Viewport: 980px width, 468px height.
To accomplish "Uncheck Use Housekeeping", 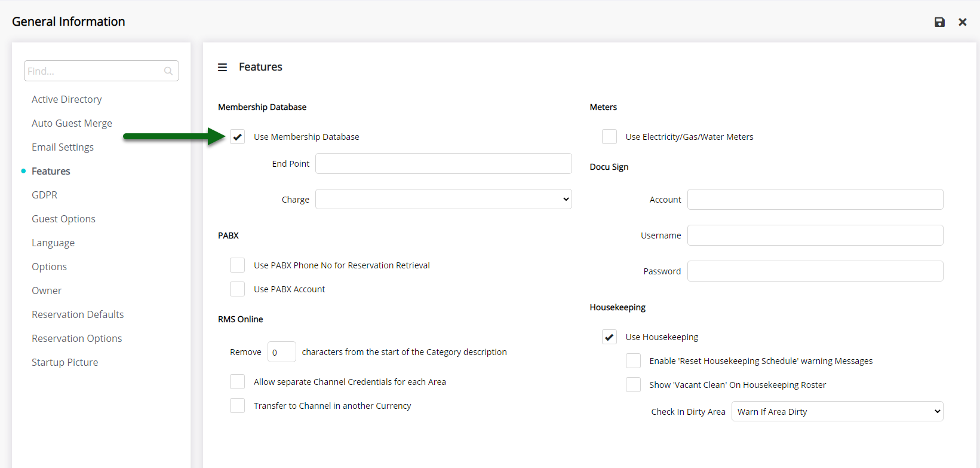I will (x=609, y=337).
